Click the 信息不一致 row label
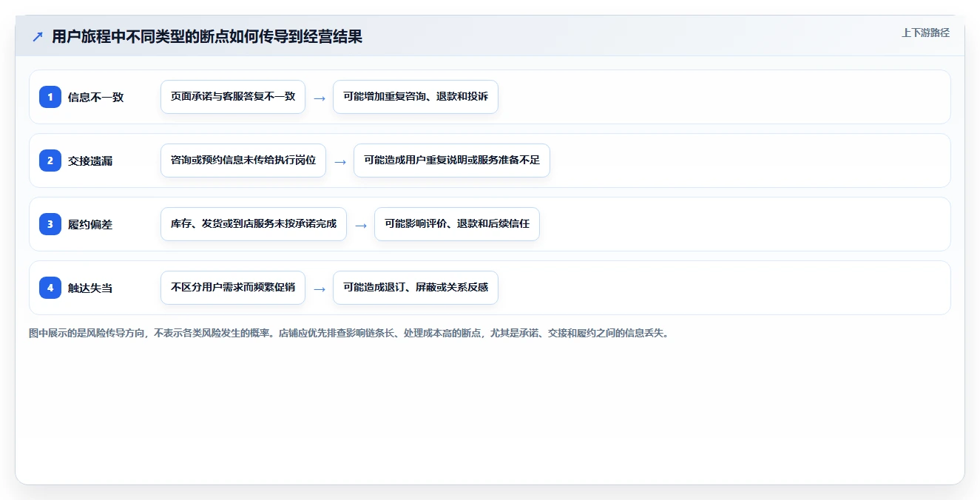The height and width of the screenshot is (500, 980). coord(96,97)
